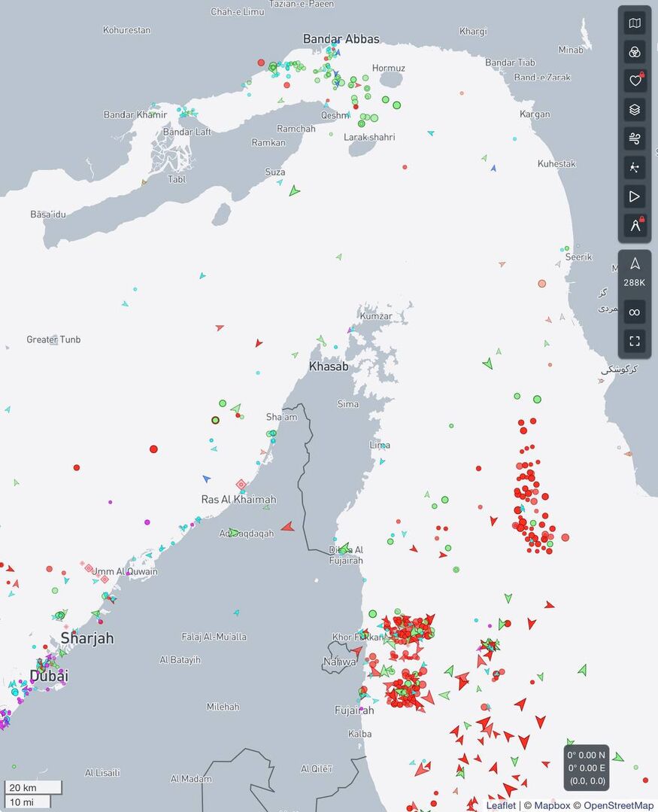The image size is (658, 812).
Task: Toggle fullscreen map view
Action: pyautogui.click(x=635, y=341)
